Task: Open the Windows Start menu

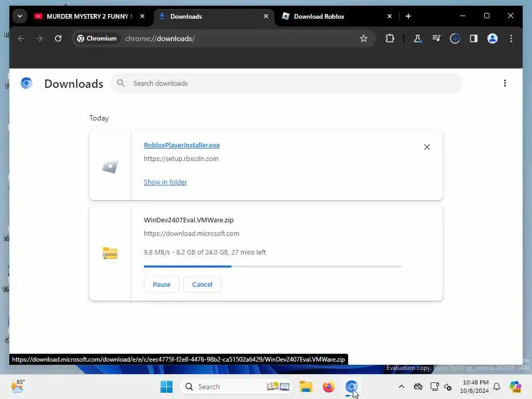Action: 166,387
